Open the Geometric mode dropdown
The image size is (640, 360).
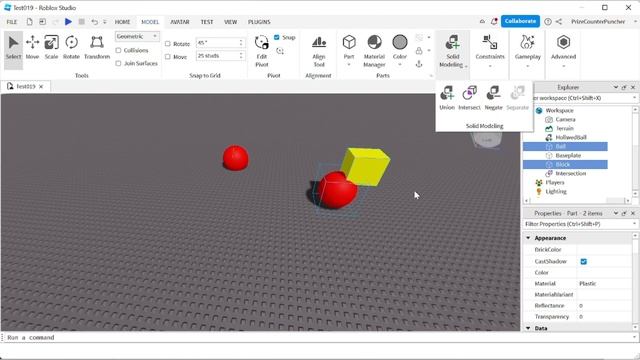click(137, 36)
